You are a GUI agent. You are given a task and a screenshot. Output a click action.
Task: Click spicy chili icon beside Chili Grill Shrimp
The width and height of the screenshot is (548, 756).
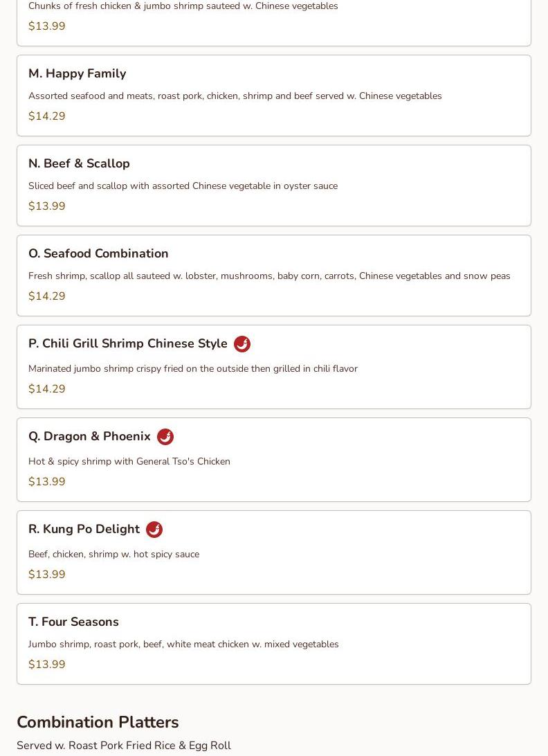click(x=242, y=344)
